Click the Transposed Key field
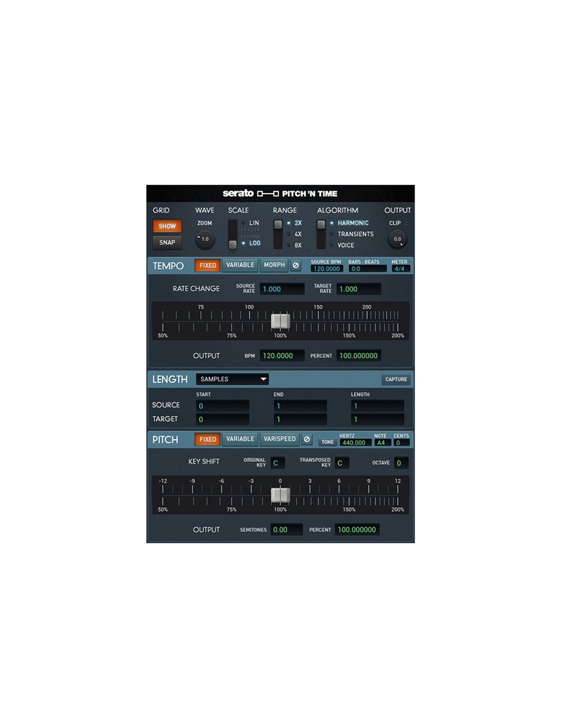This screenshot has width=563, height=728. (342, 463)
